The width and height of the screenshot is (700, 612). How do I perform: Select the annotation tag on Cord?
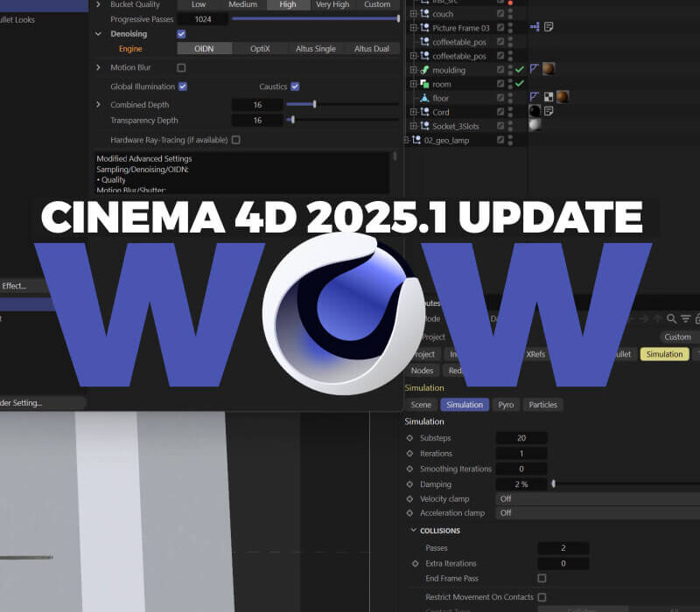549,111
